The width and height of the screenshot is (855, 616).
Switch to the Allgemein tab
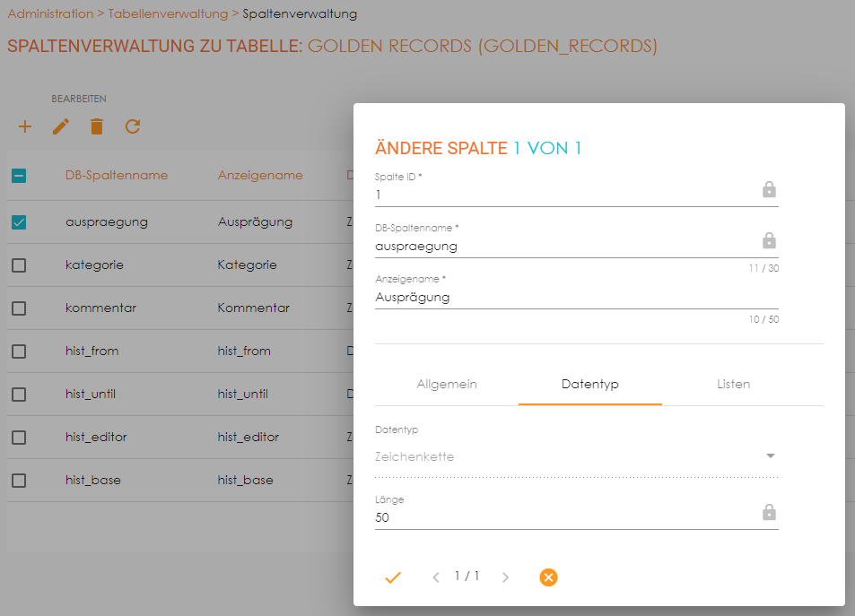point(447,384)
